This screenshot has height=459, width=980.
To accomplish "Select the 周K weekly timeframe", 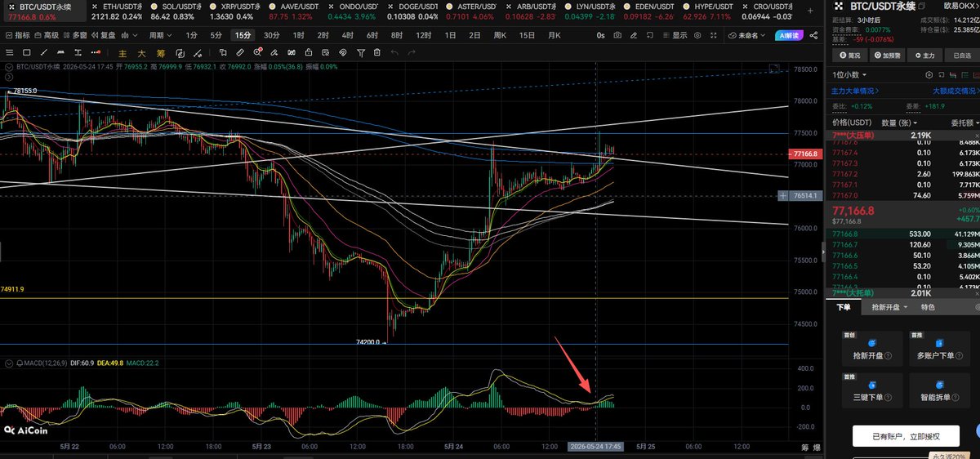I will tap(500, 35).
